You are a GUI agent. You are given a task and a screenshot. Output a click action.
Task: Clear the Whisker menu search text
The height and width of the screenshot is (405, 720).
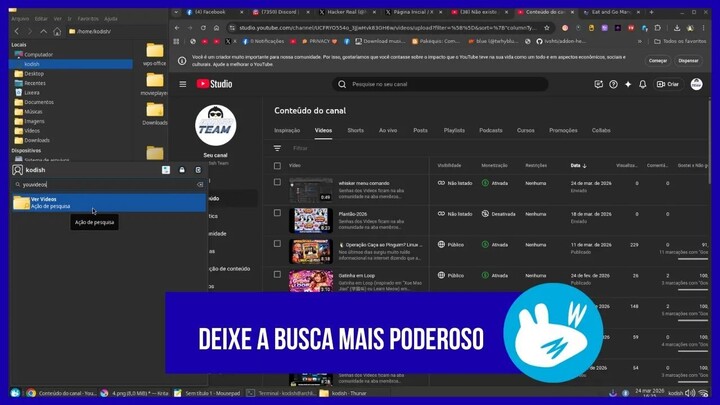(200, 185)
